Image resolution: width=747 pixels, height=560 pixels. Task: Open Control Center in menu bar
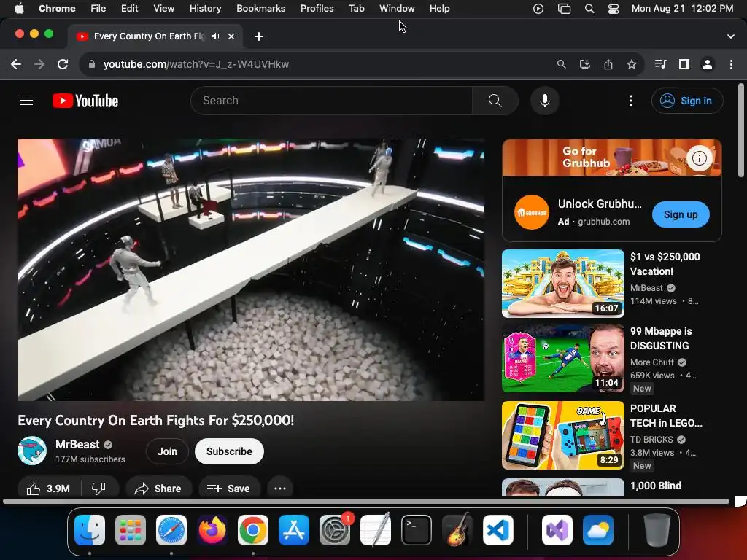coord(613,9)
